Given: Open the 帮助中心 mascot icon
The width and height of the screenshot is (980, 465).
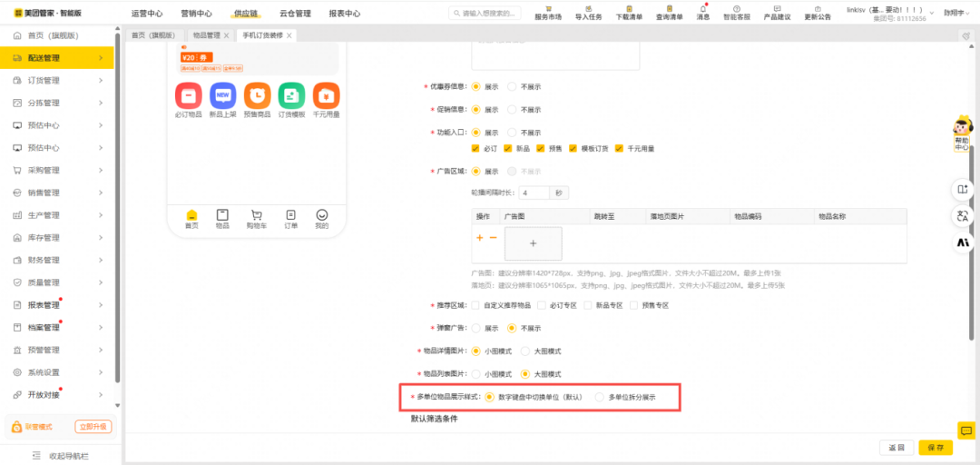Looking at the screenshot, I should 961,128.
